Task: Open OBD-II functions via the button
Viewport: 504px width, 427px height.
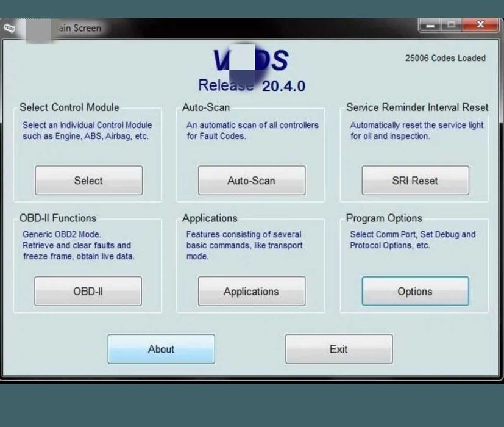Action: point(88,291)
